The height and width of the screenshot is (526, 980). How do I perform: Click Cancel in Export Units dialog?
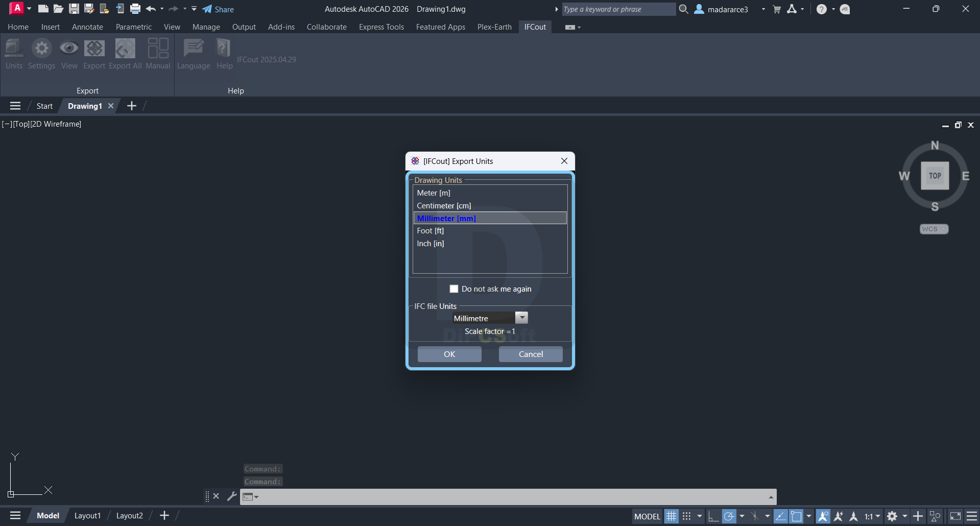[x=531, y=354]
